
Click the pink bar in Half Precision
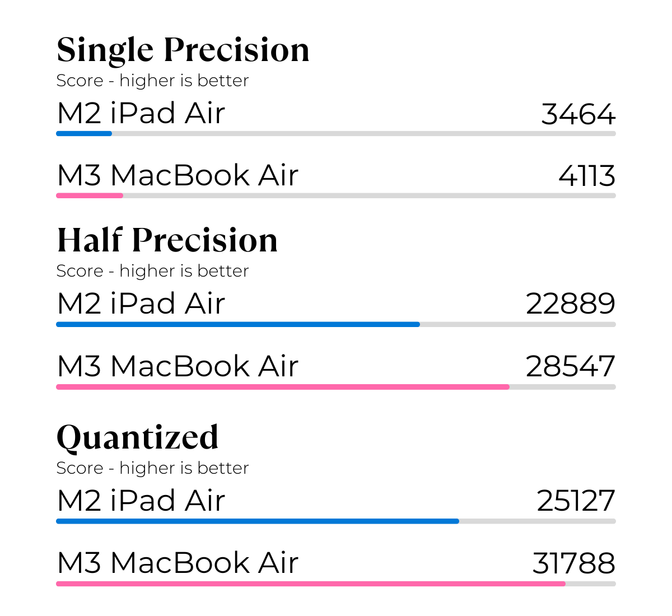[283, 387]
